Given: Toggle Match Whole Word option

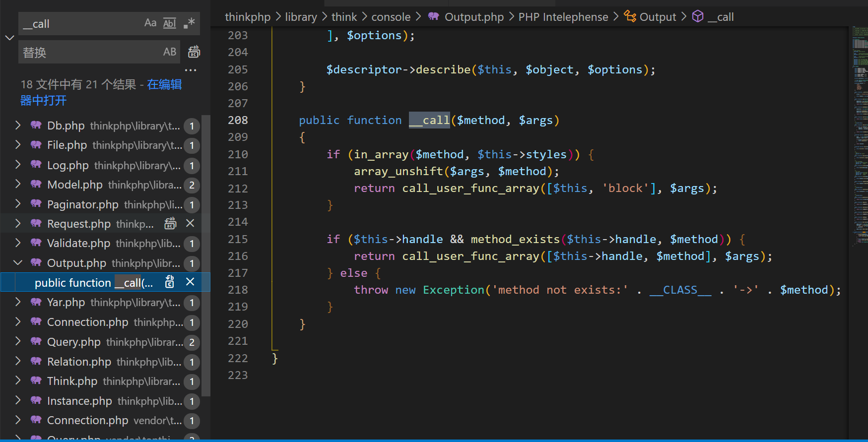Looking at the screenshot, I should [x=170, y=23].
